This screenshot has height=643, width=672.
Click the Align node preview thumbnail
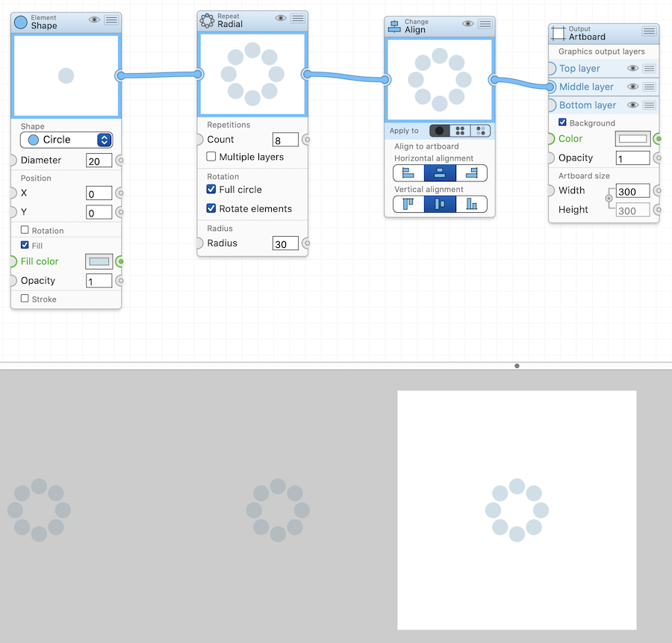point(440,80)
